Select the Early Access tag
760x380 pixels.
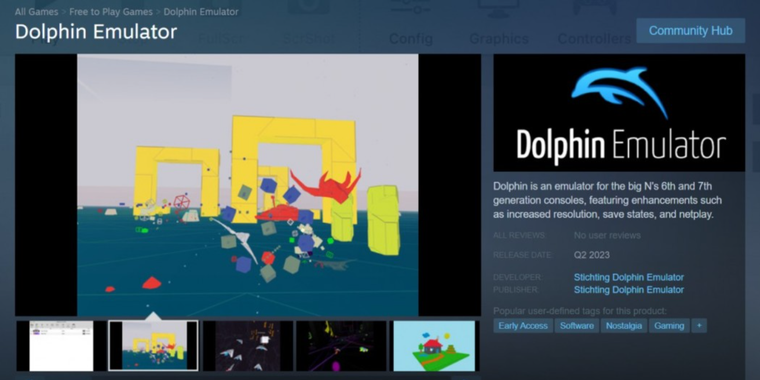point(523,326)
